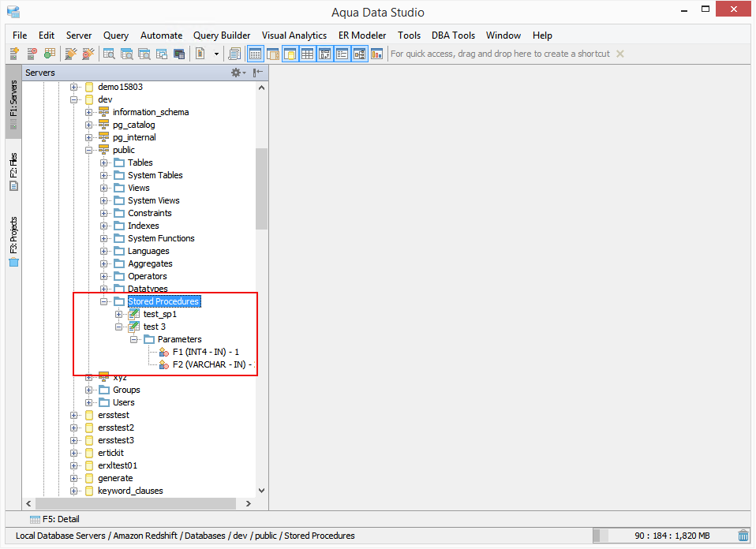The image size is (756, 549).
Task: Switch to the F2: Files side tab
Action: (x=13, y=172)
